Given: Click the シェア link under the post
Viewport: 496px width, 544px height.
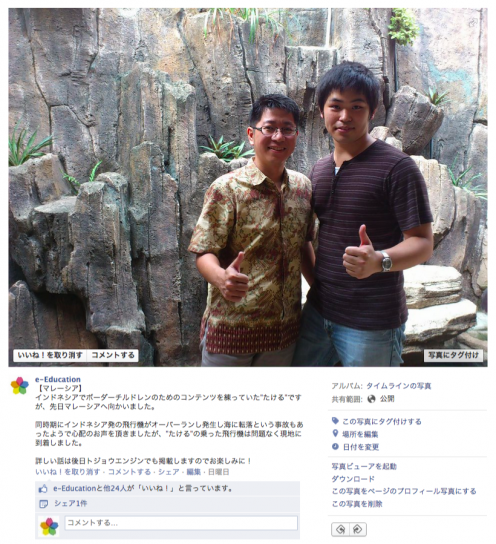Looking at the screenshot, I should pos(169,472).
